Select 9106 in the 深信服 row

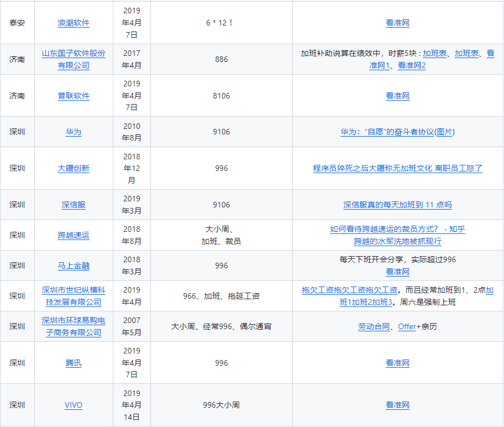(x=221, y=205)
